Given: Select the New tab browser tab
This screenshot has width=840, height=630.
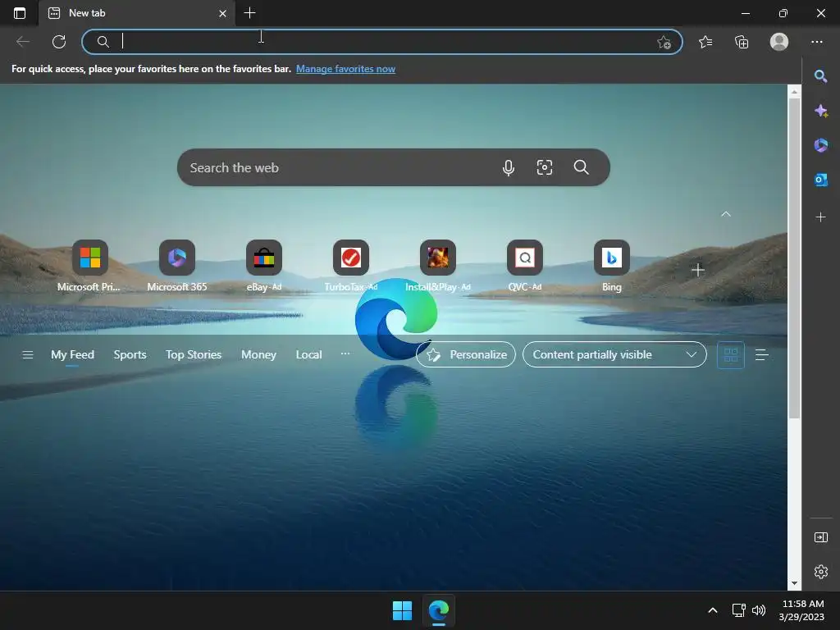Looking at the screenshot, I should click(137, 13).
